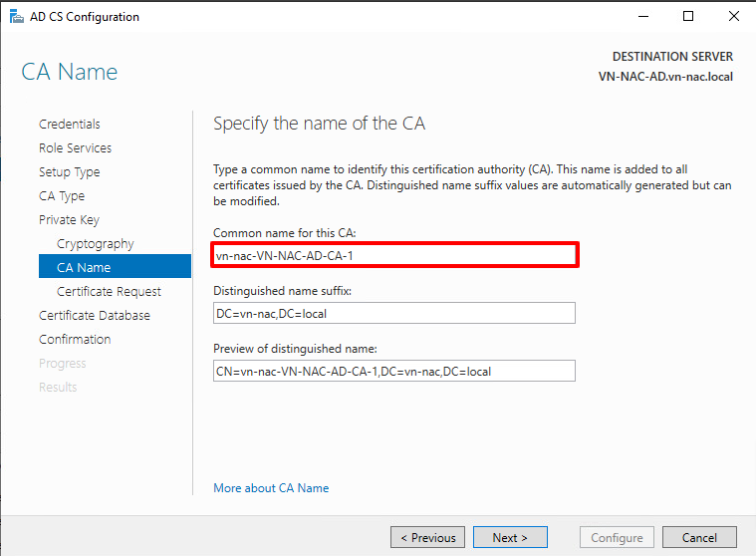The width and height of the screenshot is (756, 556).
Task: Navigate to the CA Type step
Action: [x=62, y=196]
